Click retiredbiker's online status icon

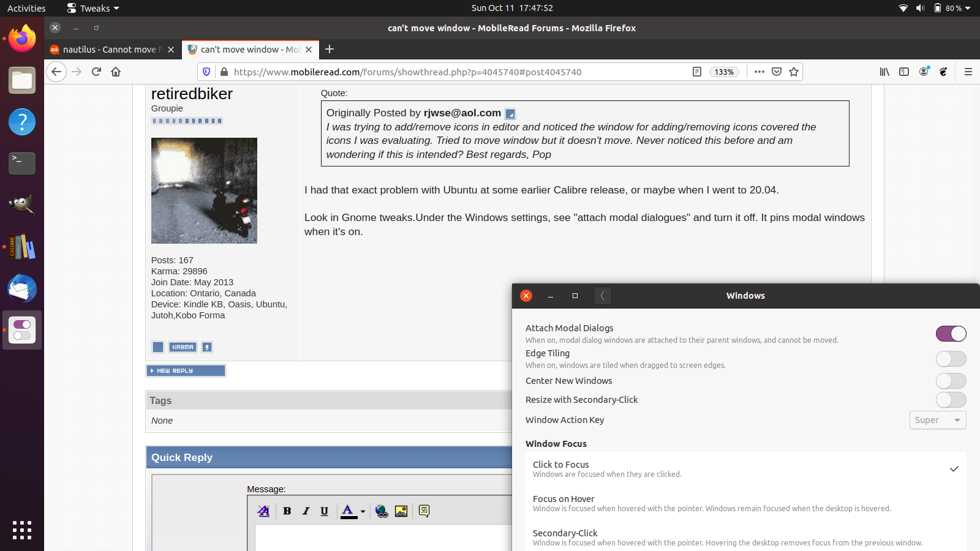[158, 347]
